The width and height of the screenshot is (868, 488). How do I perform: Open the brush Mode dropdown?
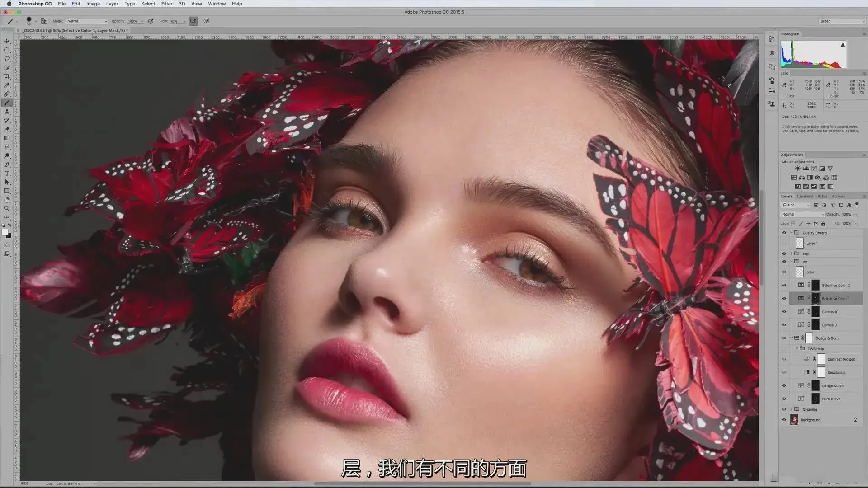(87, 21)
